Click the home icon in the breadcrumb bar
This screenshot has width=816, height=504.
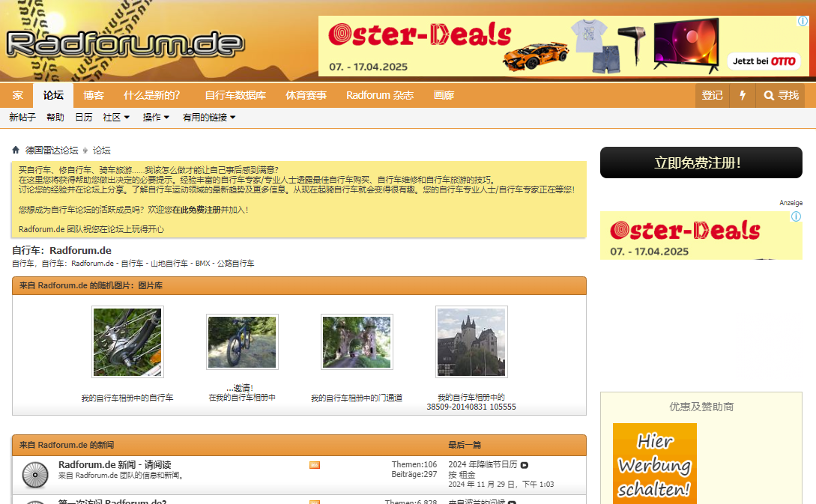click(x=14, y=150)
